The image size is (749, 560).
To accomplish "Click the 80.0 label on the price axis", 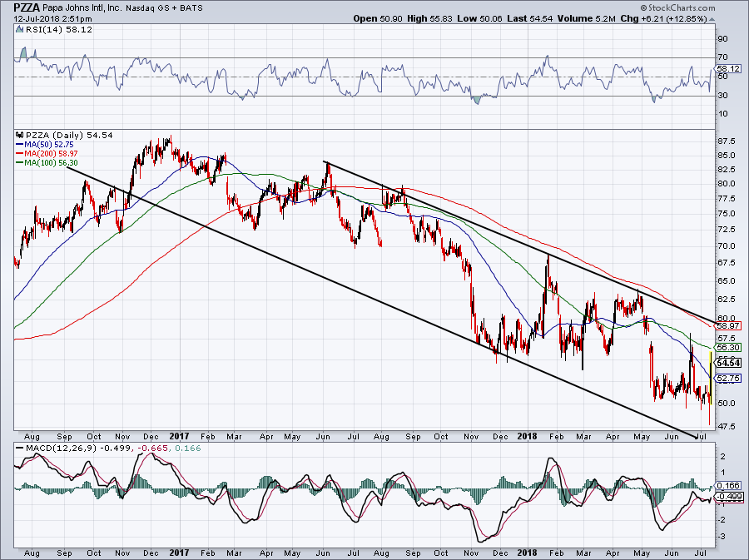I will pos(727,183).
